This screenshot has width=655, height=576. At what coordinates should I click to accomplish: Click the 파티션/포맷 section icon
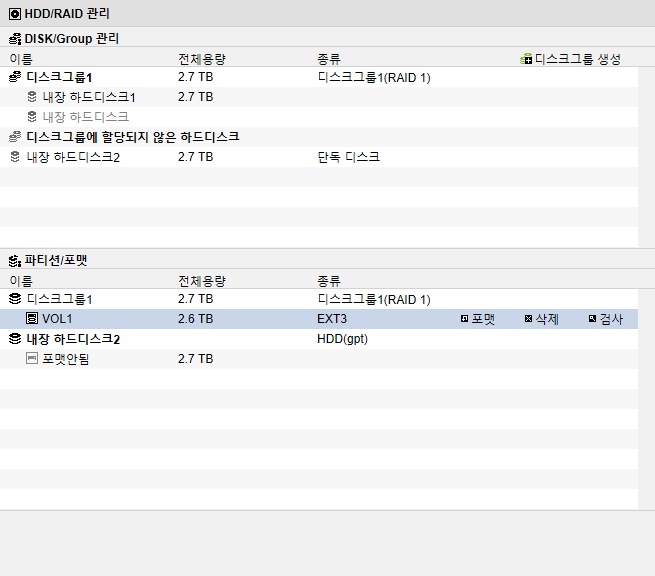click(x=15, y=261)
